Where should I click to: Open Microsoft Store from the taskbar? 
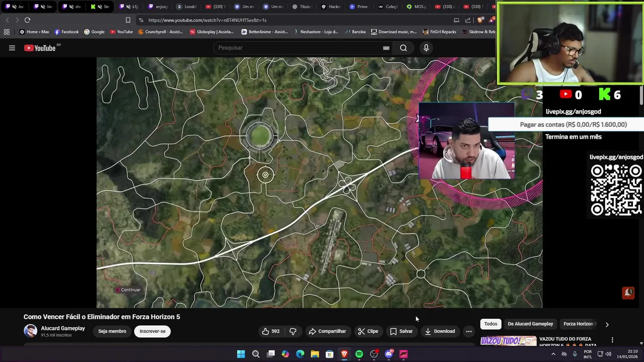coord(330,354)
